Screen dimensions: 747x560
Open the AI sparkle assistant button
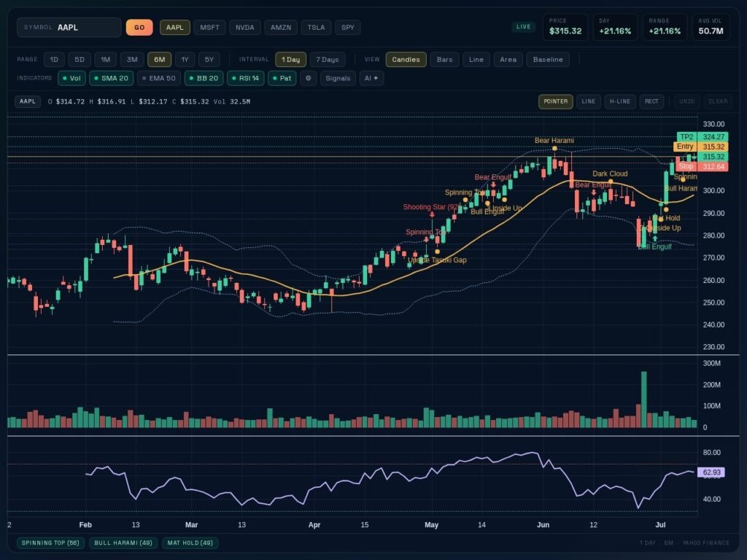(371, 78)
